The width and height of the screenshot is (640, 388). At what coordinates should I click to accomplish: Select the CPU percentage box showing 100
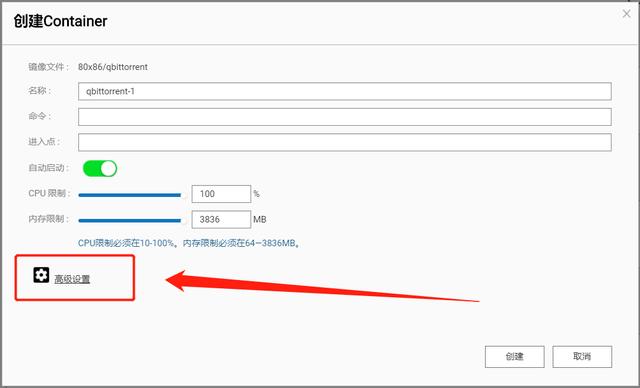221,194
